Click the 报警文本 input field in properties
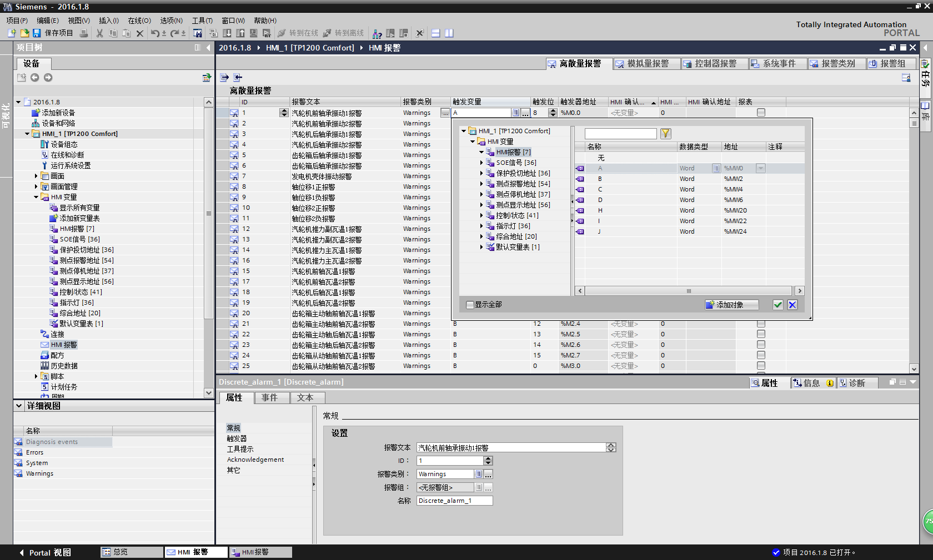Image resolution: width=933 pixels, height=560 pixels. [x=511, y=447]
